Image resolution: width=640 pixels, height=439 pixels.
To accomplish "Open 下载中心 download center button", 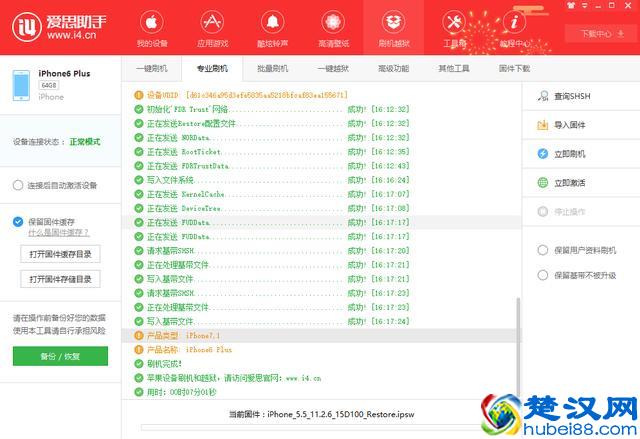I will coord(602,33).
